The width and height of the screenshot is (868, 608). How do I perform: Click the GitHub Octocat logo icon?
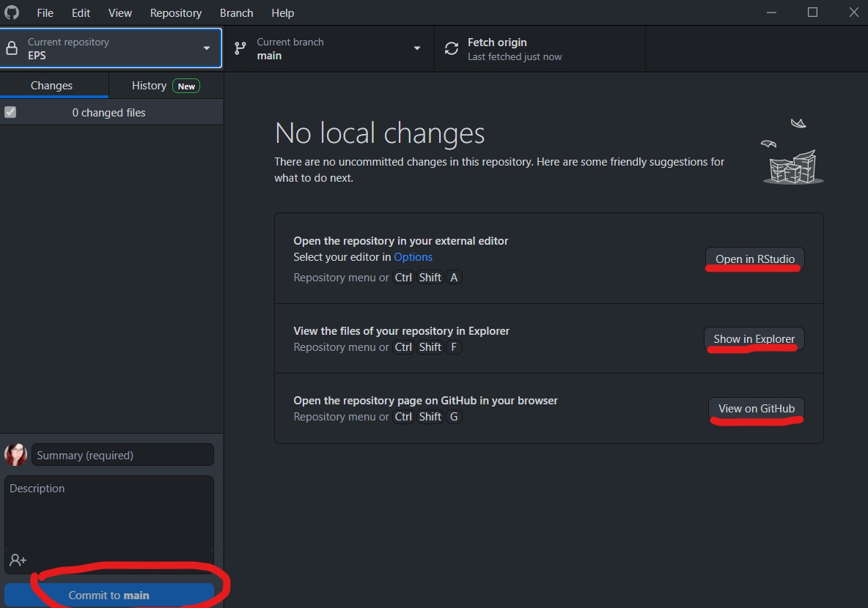coord(12,12)
